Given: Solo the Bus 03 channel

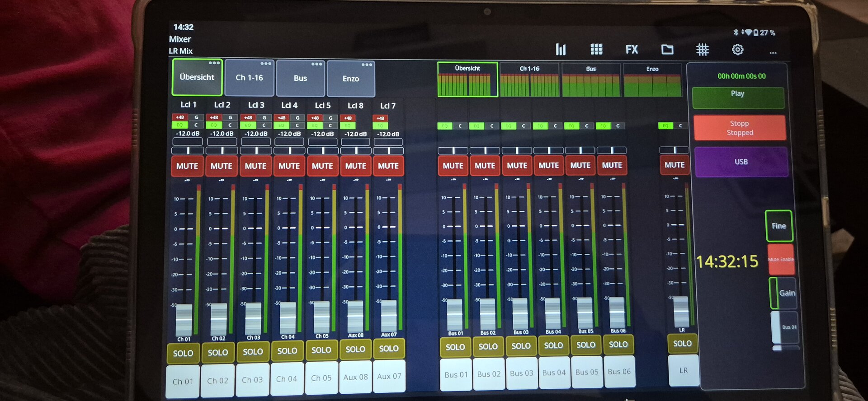Looking at the screenshot, I should (521, 346).
